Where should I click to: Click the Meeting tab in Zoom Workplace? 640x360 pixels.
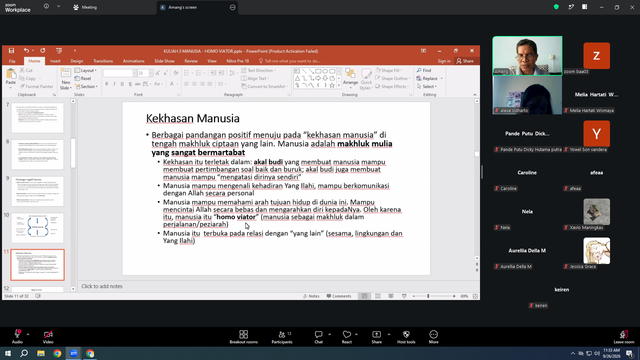click(x=85, y=7)
